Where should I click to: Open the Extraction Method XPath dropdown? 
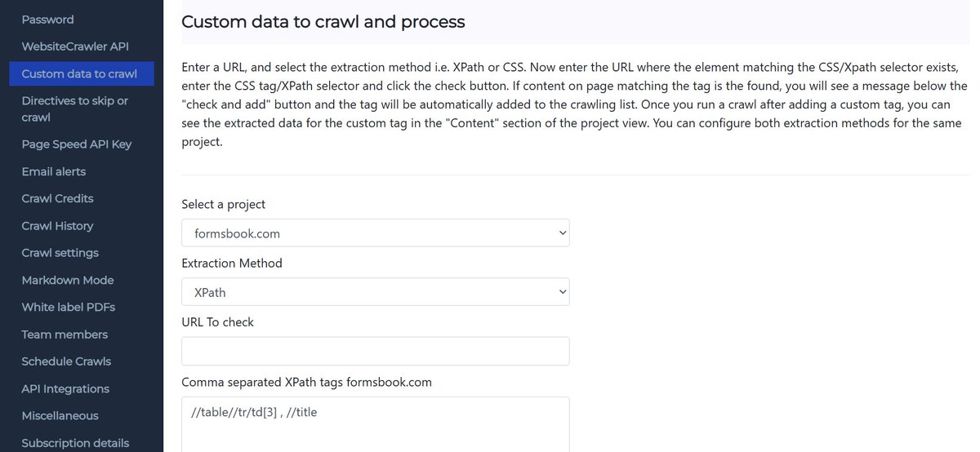[376, 292]
